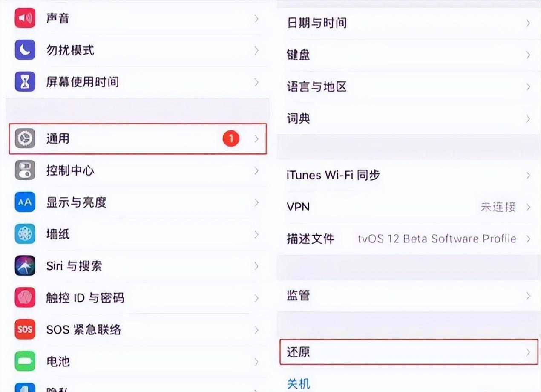Tap the purple moon Do Not Disturb icon
This screenshot has width=541, height=392.
pyautogui.click(x=25, y=50)
